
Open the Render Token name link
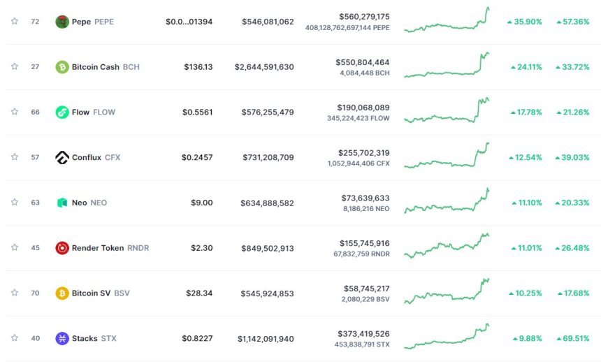[x=98, y=248]
